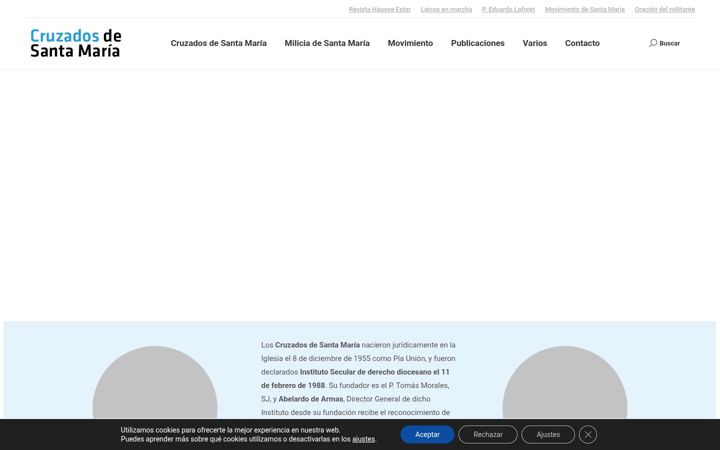Open the Publicaciones menu
This screenshot has height=450, width=720.
[478, 43]
